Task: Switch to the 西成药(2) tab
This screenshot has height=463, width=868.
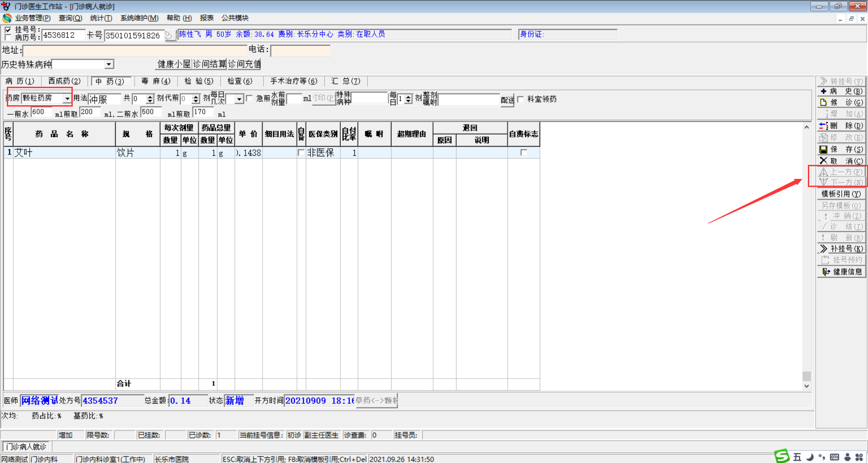Action: tap(64, 81)
